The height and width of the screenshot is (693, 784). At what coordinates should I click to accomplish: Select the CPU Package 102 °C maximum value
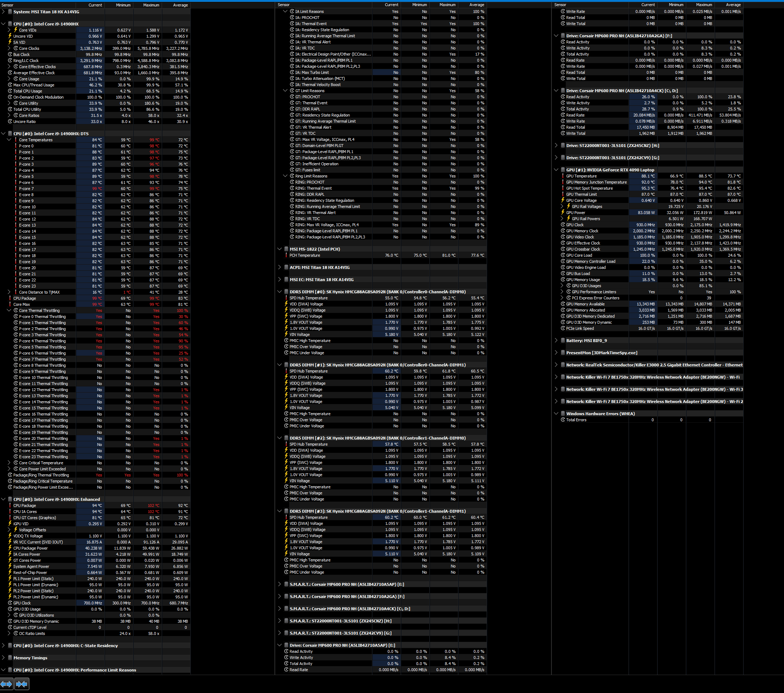point(154,505)
